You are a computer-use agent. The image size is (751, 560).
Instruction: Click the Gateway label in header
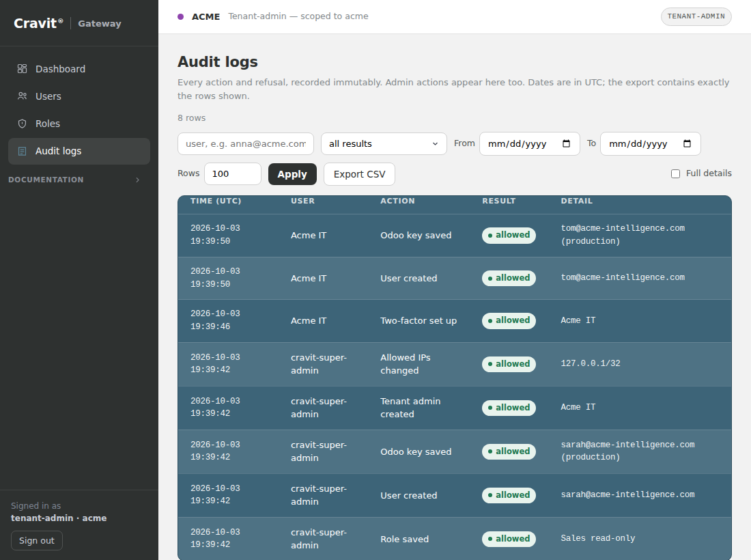pyautogui.click(x=100, y=23)
